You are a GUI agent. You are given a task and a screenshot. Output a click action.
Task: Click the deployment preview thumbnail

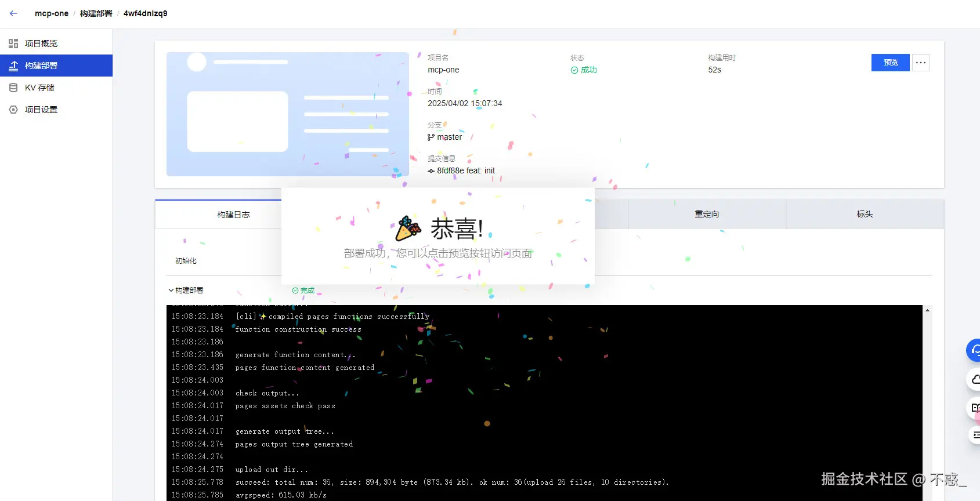(x=288, y=114)
